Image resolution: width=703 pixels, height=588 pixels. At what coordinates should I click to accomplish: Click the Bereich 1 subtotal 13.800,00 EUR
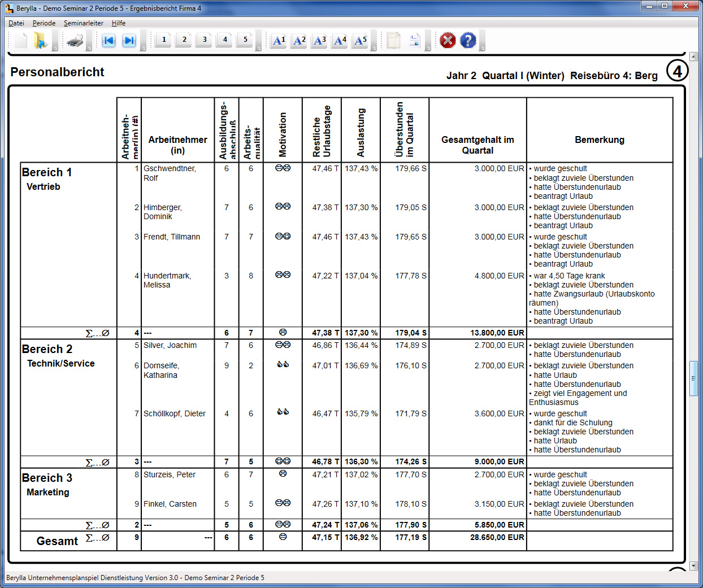click(x=497, y=333)
